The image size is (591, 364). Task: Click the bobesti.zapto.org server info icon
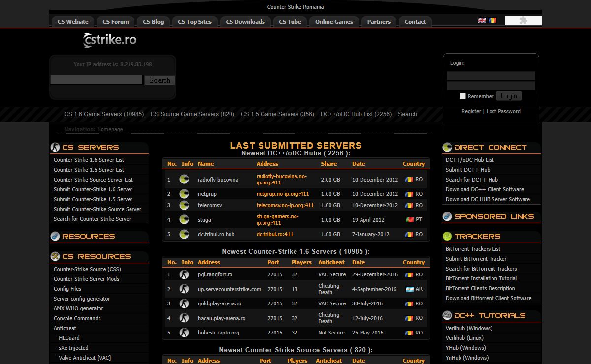[x=184, y=333]
